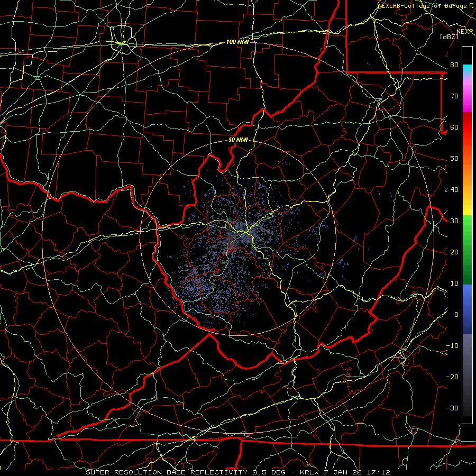Click the 20 dBZ scale label

(x=454, y=252)
